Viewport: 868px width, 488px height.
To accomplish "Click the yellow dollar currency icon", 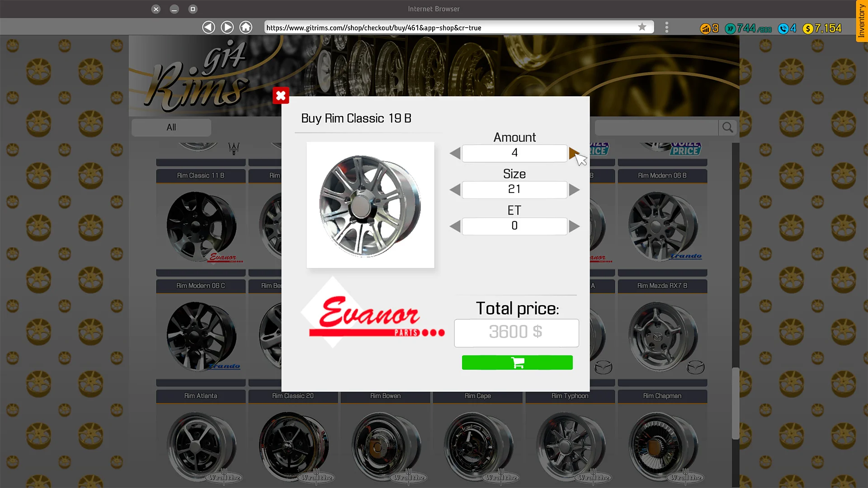I will (807, 28).
